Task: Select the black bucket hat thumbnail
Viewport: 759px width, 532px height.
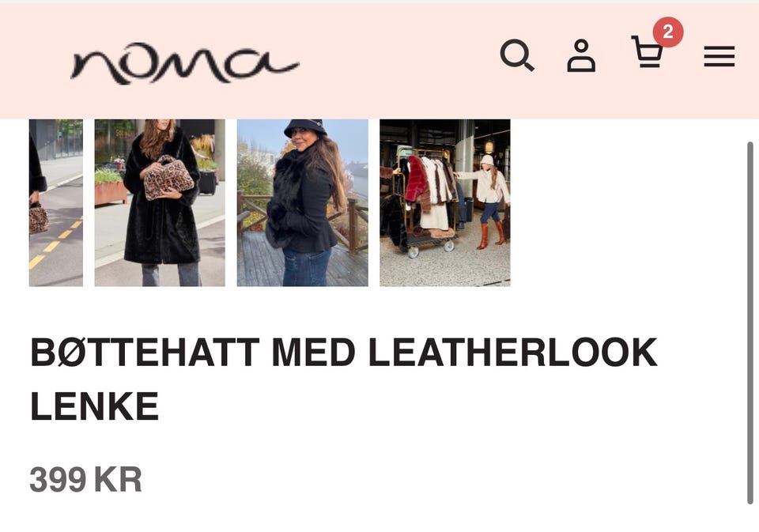Action: pos(303,203)
